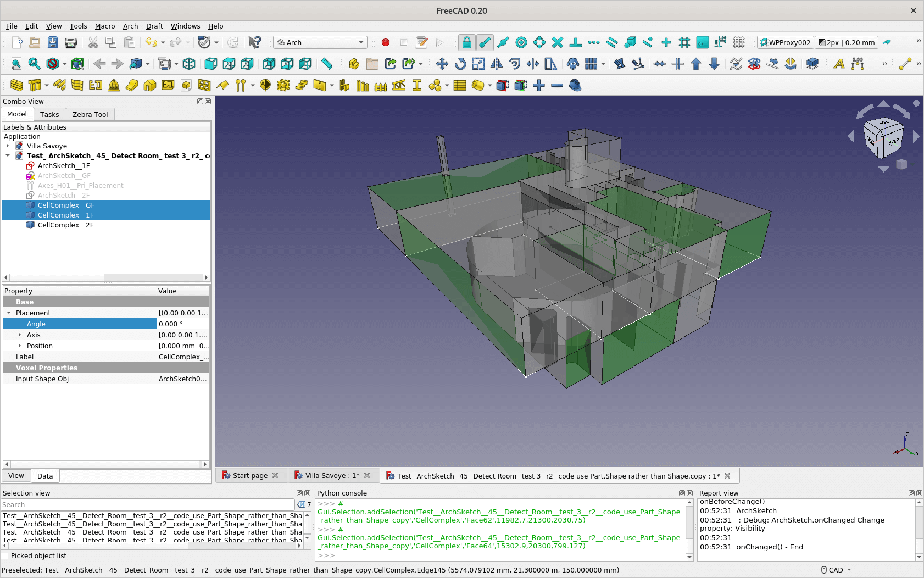Open the Arch workbench selector dropdown
The image size is (924, 578).
[x=320, y=42]
